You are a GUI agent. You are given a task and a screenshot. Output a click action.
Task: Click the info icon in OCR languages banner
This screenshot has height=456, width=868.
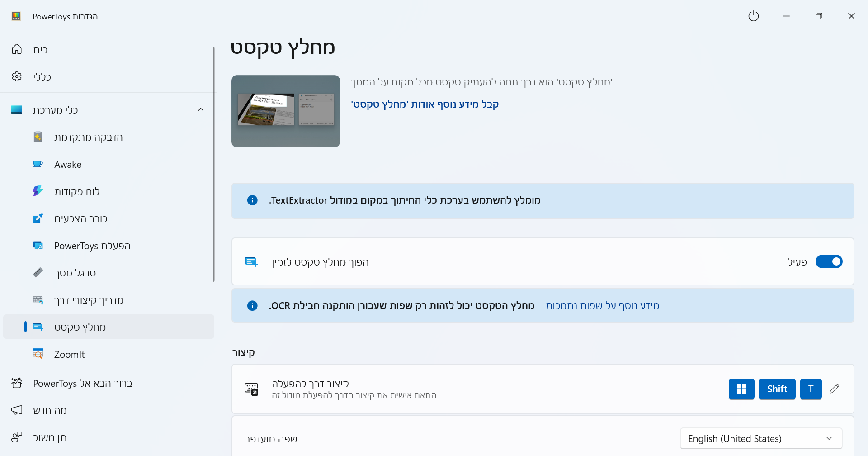[252, 305]
